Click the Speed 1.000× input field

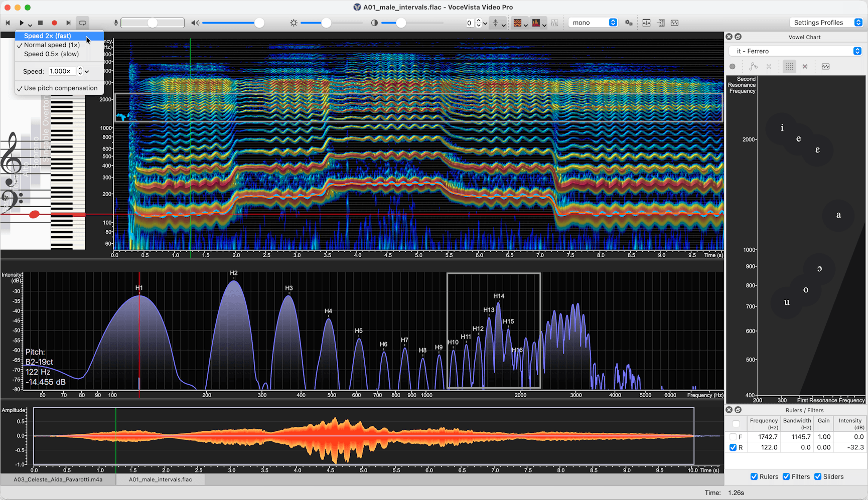coord(61,71)
